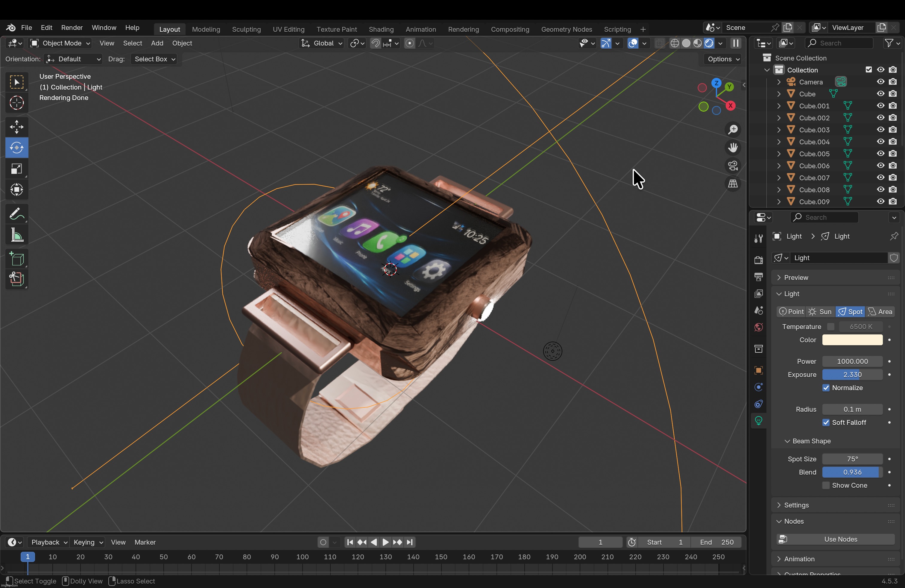This screenshot has width=905, height=588.
Task: Open the Render menu
Action: coord(72,28)
